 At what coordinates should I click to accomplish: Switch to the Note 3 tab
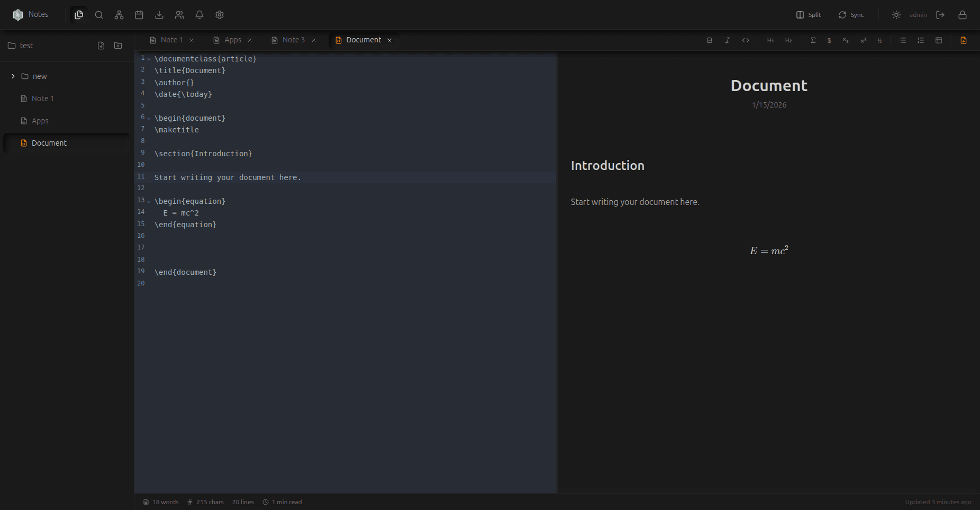(293, 40)
